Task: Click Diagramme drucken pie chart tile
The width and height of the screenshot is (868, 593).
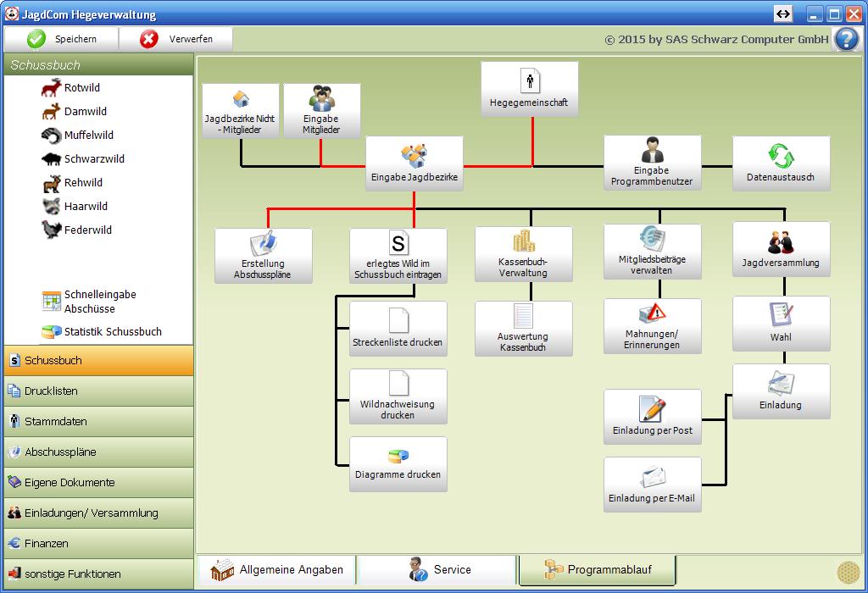Action: point(398,463)
